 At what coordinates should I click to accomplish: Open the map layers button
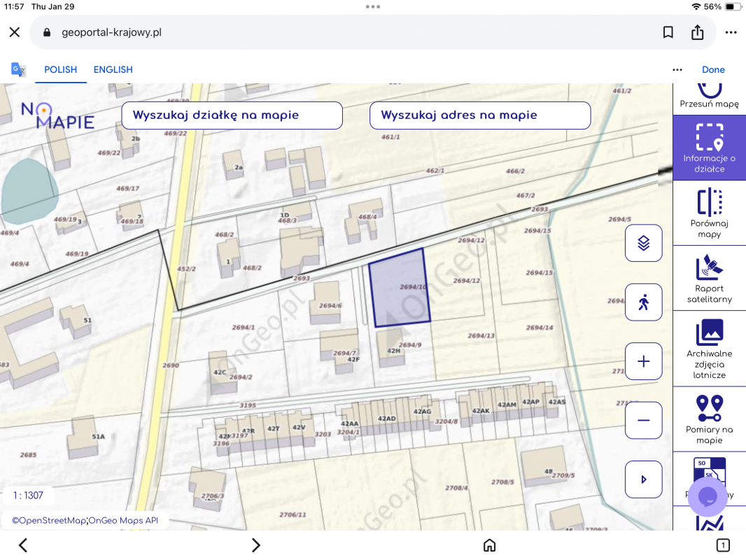(x=643, y=243)
